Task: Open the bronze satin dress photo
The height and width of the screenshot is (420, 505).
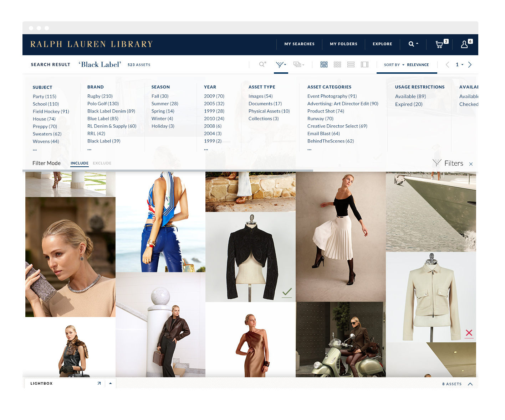Action: [250, 339]
